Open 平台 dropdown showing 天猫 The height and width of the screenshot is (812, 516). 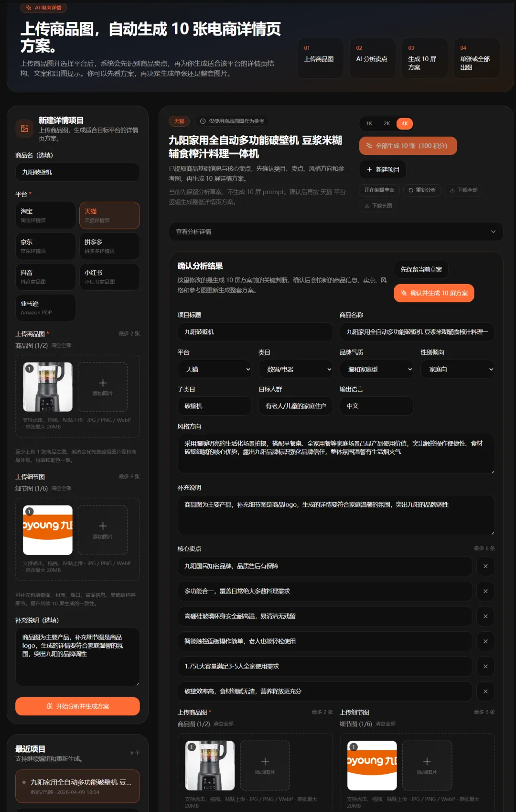(215, 369)
